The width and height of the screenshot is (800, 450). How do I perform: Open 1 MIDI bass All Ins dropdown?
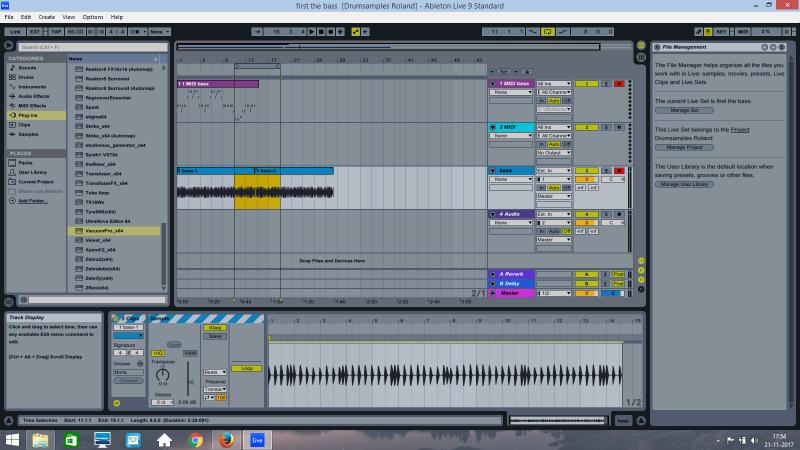[x=554, y=84]
